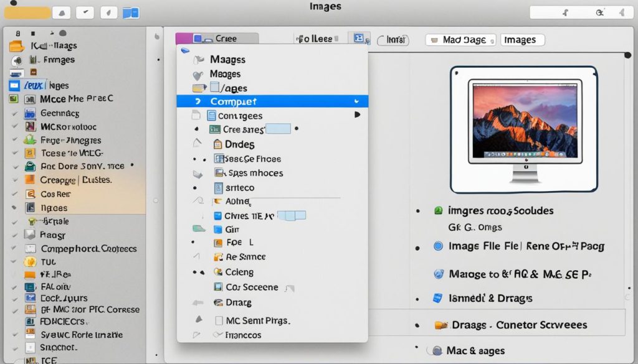Click the light-blue field next to Cree Bares
This screenshot has height=364, width=638.
click(278, 129)
